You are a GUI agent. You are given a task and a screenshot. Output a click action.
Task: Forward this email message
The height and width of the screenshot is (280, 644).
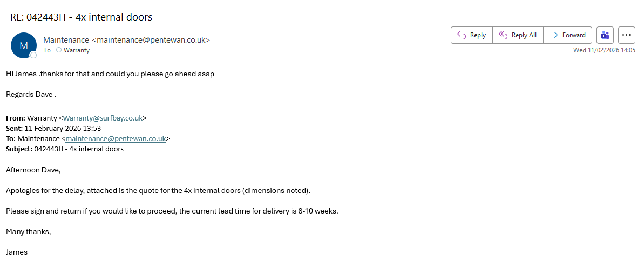567,35
